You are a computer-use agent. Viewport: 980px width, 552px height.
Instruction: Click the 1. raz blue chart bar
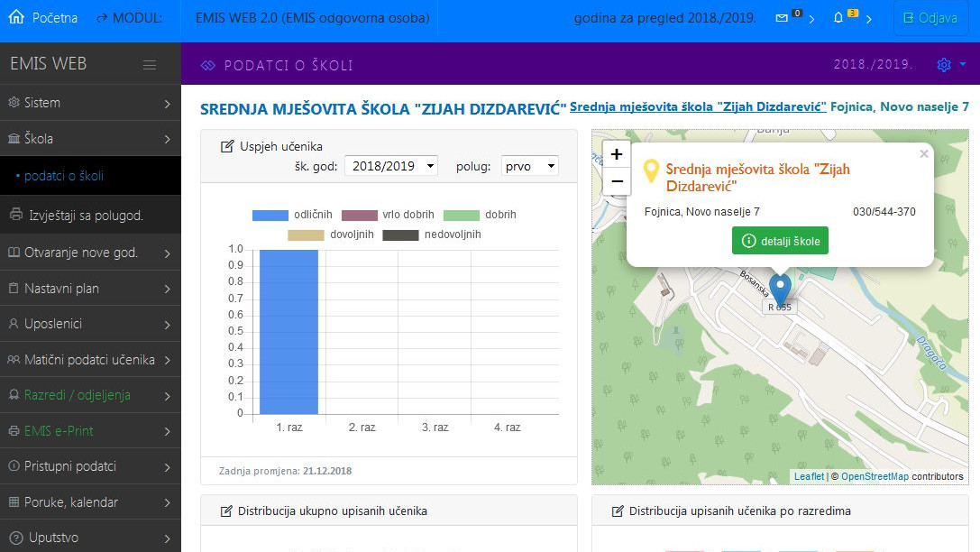289,331
